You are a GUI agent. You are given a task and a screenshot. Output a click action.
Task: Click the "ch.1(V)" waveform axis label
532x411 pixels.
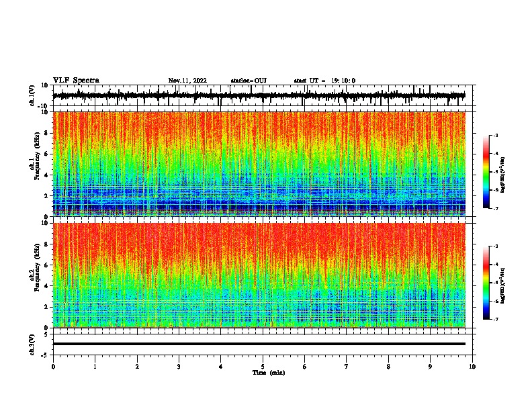(x=32, y=95)
